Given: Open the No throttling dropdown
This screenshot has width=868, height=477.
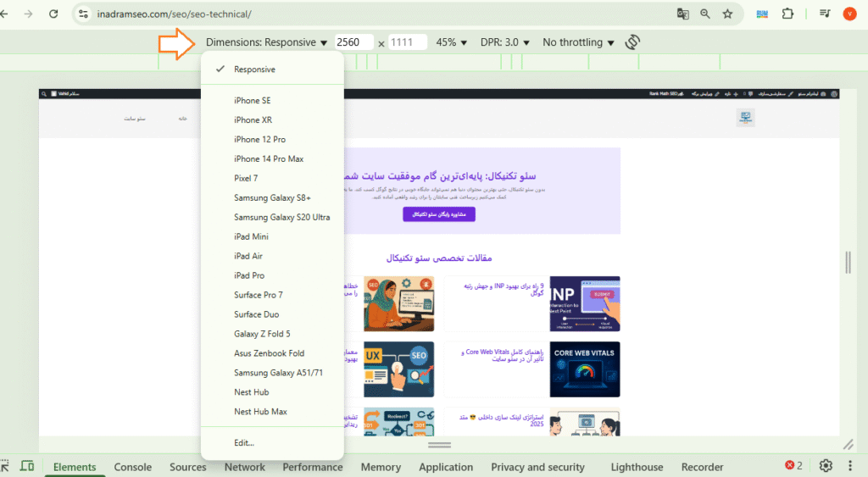Looking at the screenshot, I should tap(578, 42).
